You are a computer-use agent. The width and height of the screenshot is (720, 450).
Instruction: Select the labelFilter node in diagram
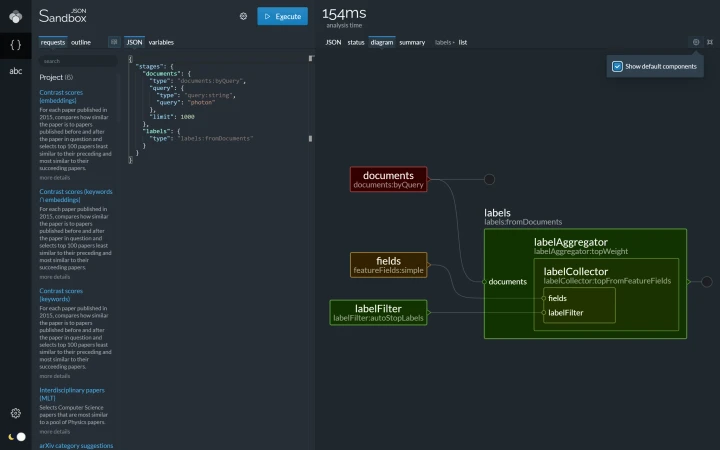pos(378,313)
